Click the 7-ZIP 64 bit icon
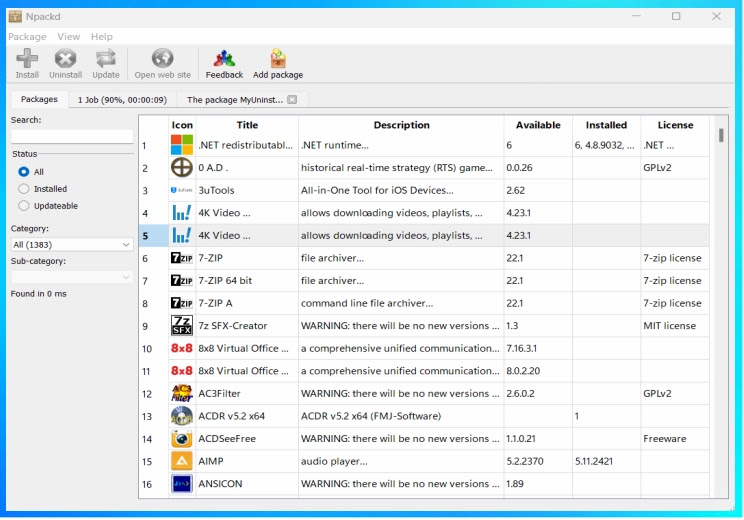Viewport: 744px width, 520px height. click(x=182, y=280)
